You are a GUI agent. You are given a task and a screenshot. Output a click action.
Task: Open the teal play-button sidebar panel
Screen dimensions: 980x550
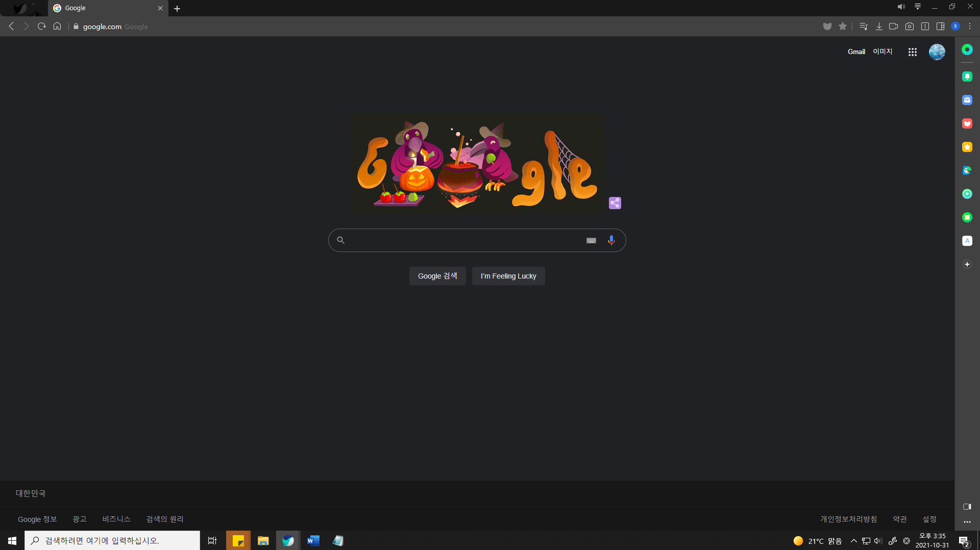(x=967, y=194)
